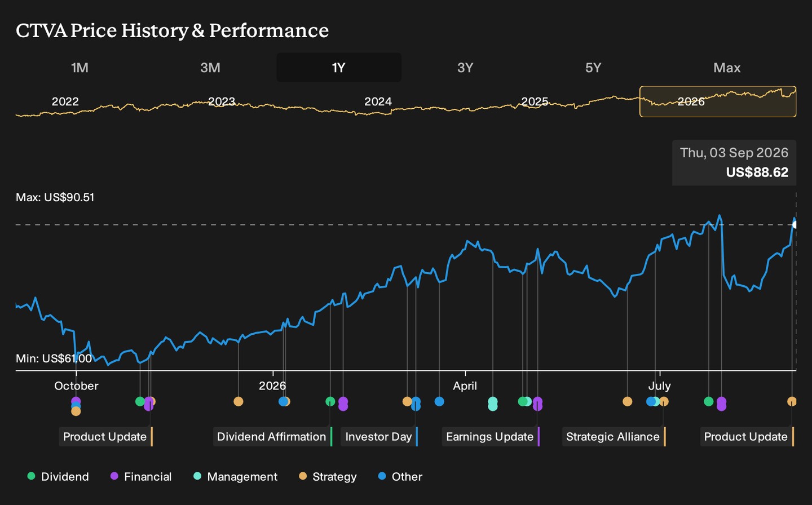Toggle the Other legend filter
This screenshot has height=505, width=812.
400,477
